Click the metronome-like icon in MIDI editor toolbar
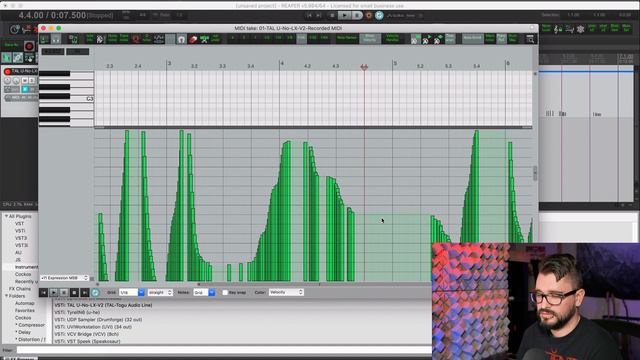640x360 pixels. tap(101, 39)
